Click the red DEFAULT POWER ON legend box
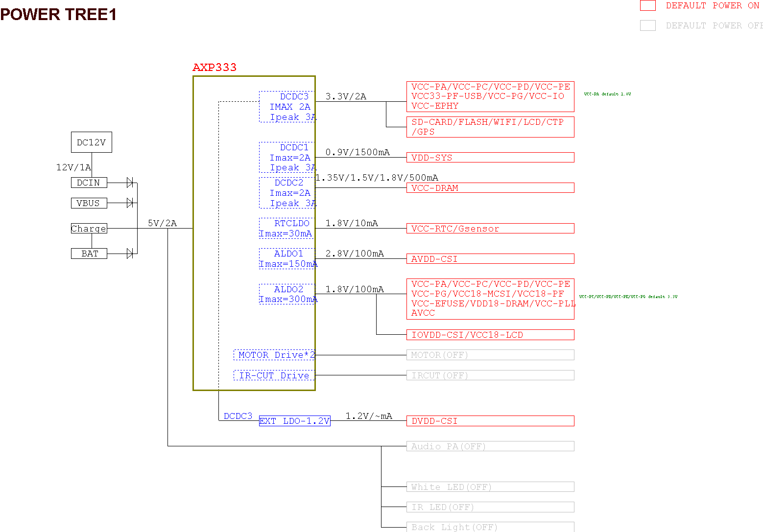The width and height of the screenshot is (763, 532). [647, 5]
